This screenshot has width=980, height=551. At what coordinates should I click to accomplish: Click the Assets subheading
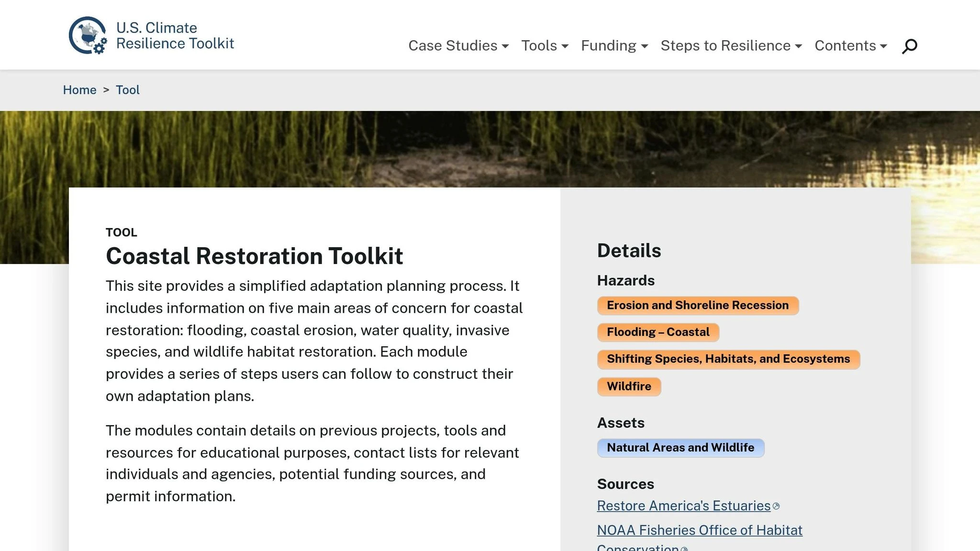tap(621, 423)
